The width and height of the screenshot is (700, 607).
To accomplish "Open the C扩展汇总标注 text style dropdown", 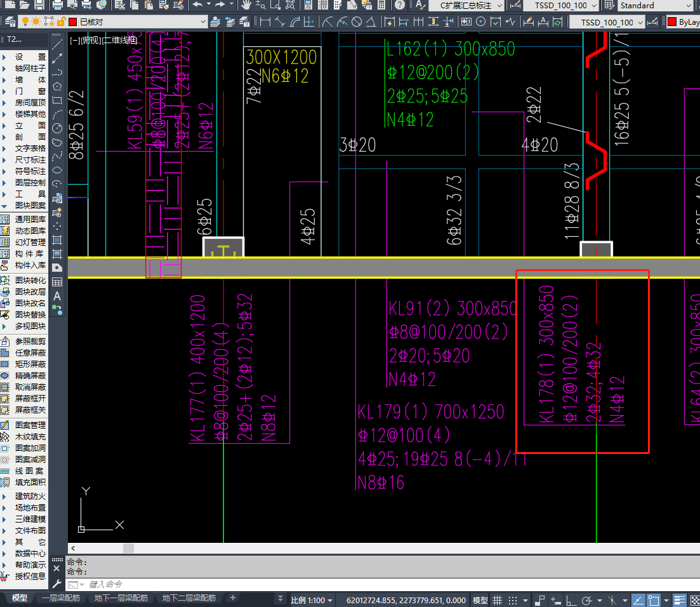I will 466,5.
